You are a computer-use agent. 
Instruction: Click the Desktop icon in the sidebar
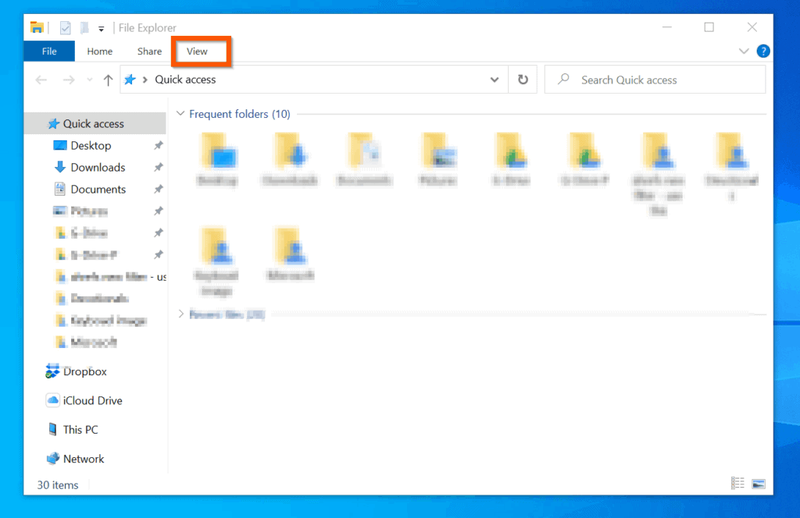coord(60,145)
